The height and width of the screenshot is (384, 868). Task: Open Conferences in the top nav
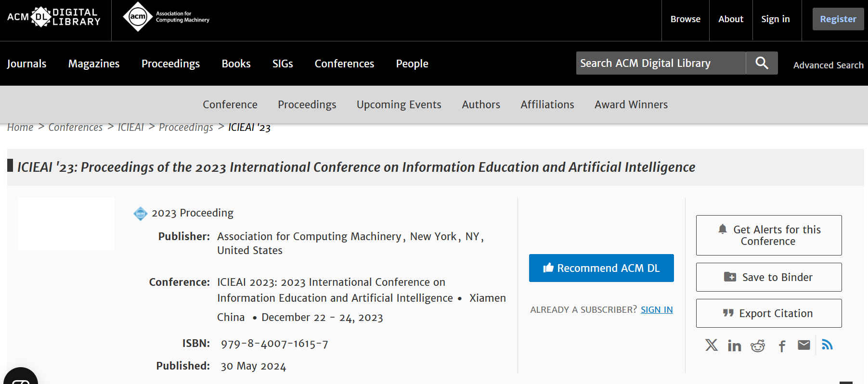344,64
